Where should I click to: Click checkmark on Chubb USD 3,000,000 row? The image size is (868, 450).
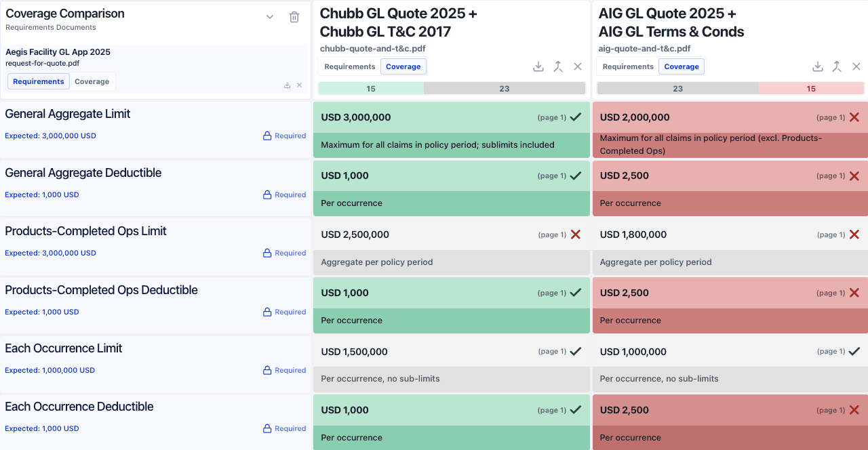[x=576, y=117]
